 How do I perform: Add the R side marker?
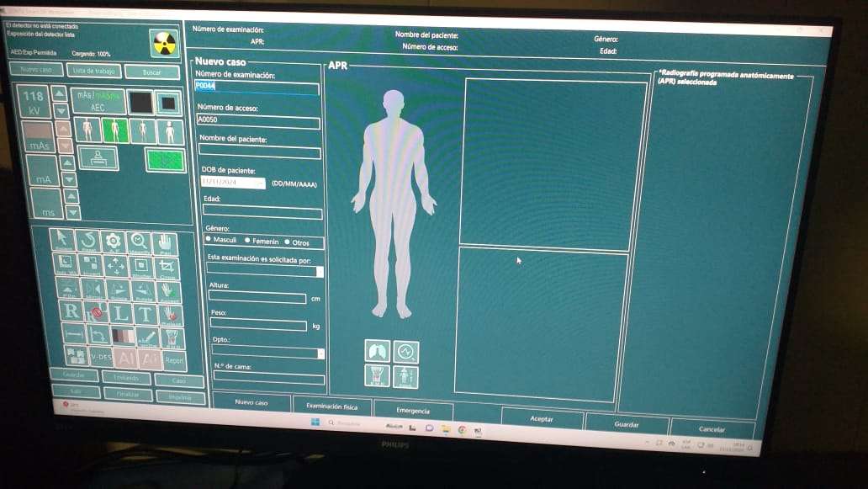(x=72, y=312)
